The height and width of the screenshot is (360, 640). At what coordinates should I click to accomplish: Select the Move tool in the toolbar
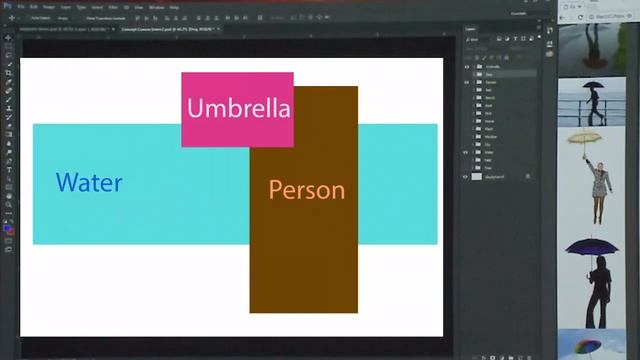click(x=8, y=38)
